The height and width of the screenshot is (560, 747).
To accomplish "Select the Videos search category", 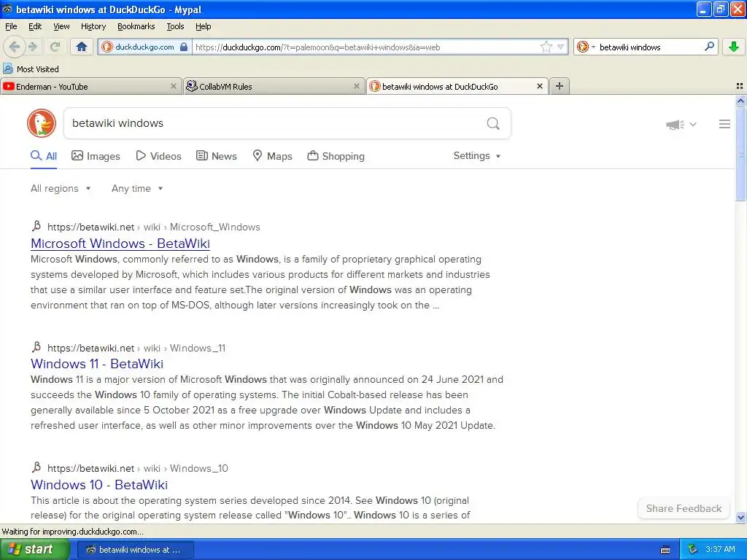I will (x=158, y=156).
